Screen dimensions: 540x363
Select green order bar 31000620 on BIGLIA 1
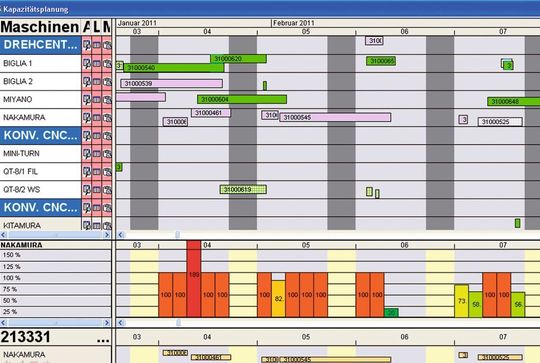[x=238, y=59]
